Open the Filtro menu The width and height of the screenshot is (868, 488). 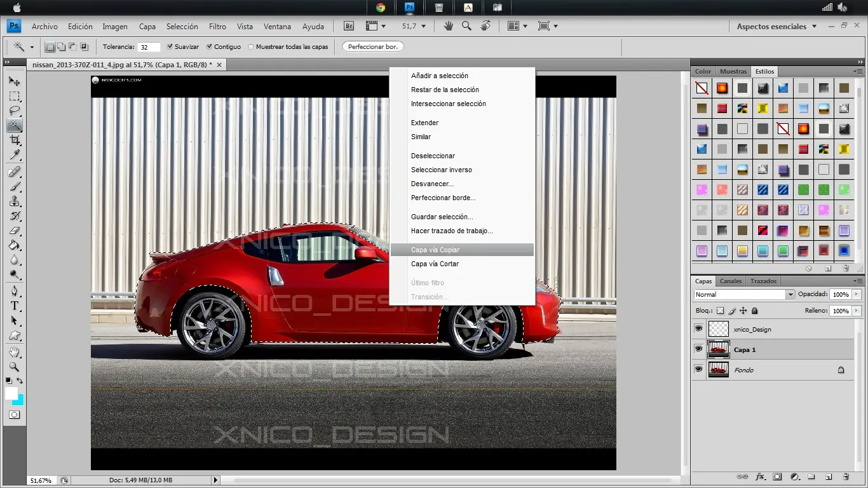217,27
